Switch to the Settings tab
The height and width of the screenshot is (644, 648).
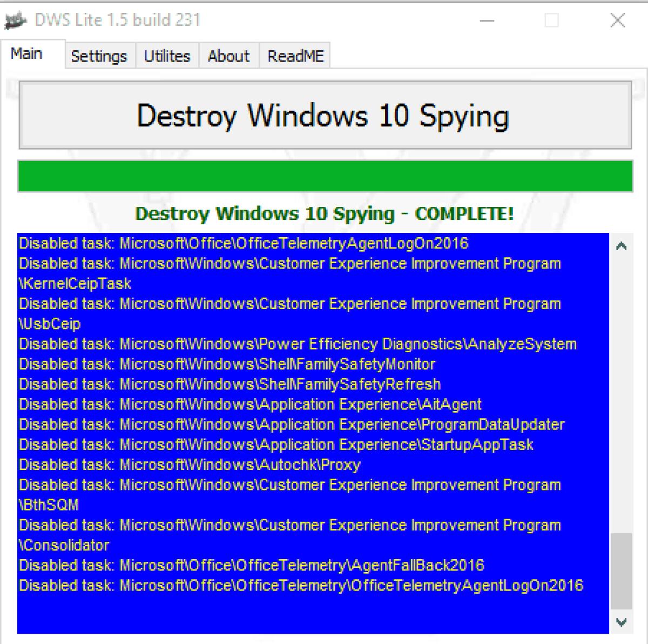tap(99, 56)
